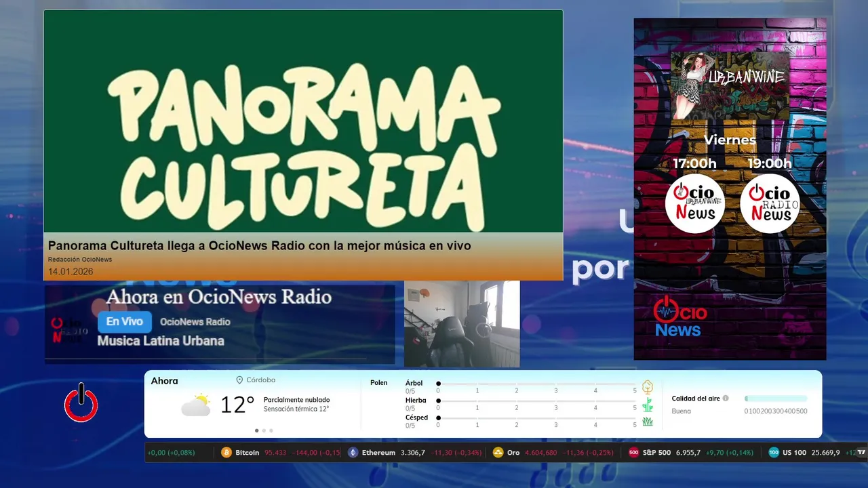Click the 'Musica Latina Urbana' now-playing title

pos(161,341)
